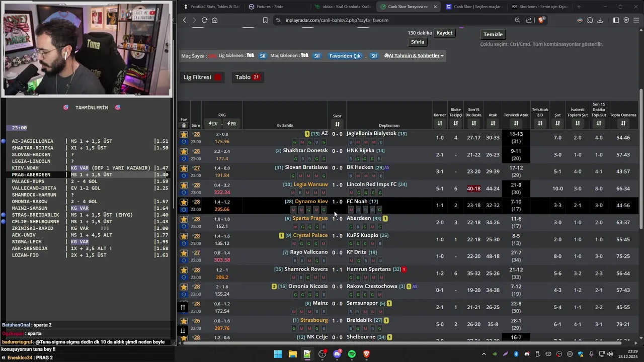Open browser extensions puzzle icon
Viewport: 644px width, 362px height.
pyautogui.click(x=590, y=20)
